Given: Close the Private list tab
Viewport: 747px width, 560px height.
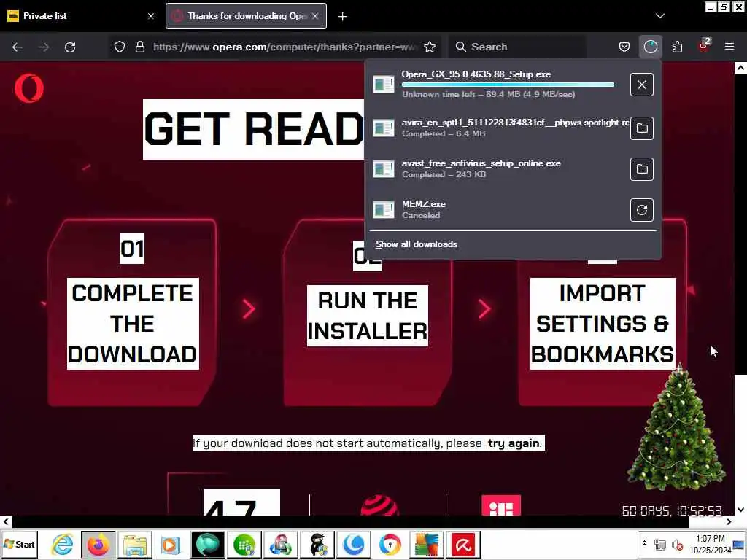Looking at the screenshot, I should pyautogui.click(x=151, y=16).
